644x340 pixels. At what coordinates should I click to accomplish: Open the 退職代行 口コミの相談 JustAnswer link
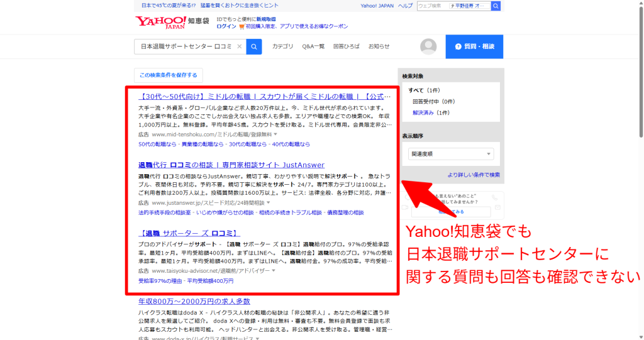coord(231,165)
